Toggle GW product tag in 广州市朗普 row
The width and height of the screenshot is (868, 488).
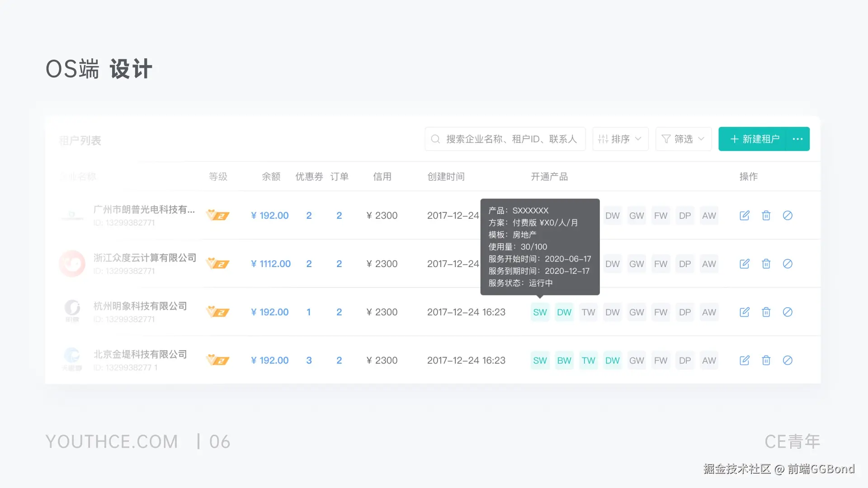point(637,216)
